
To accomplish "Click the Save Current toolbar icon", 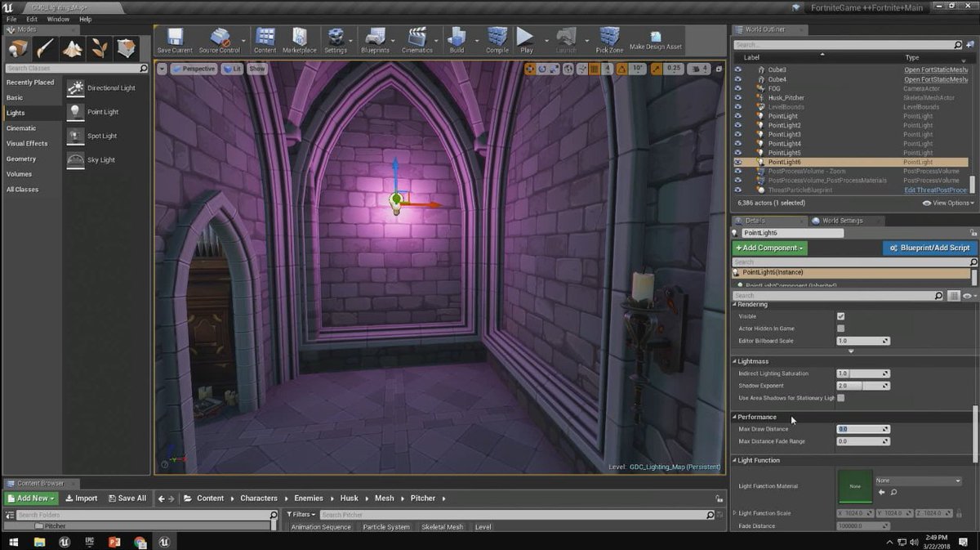I will click(x=175, y=39).
